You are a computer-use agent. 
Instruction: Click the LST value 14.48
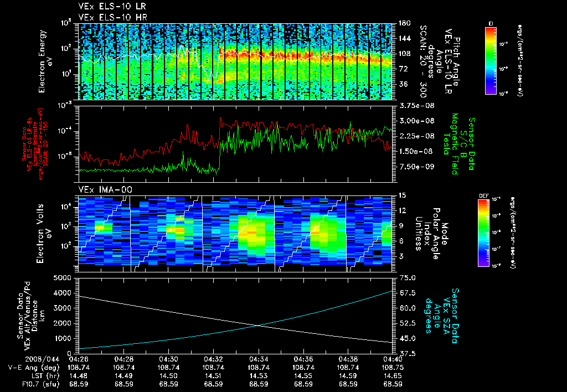coord(79,376)
